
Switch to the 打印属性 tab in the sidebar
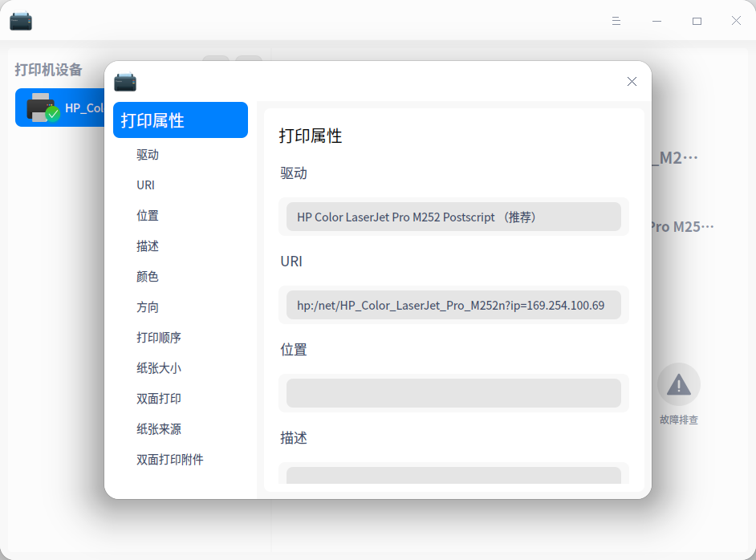(181, 120)
